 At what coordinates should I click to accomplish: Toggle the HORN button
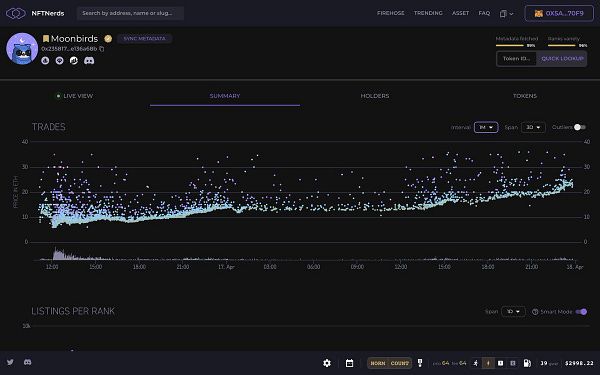coord(378,363)
